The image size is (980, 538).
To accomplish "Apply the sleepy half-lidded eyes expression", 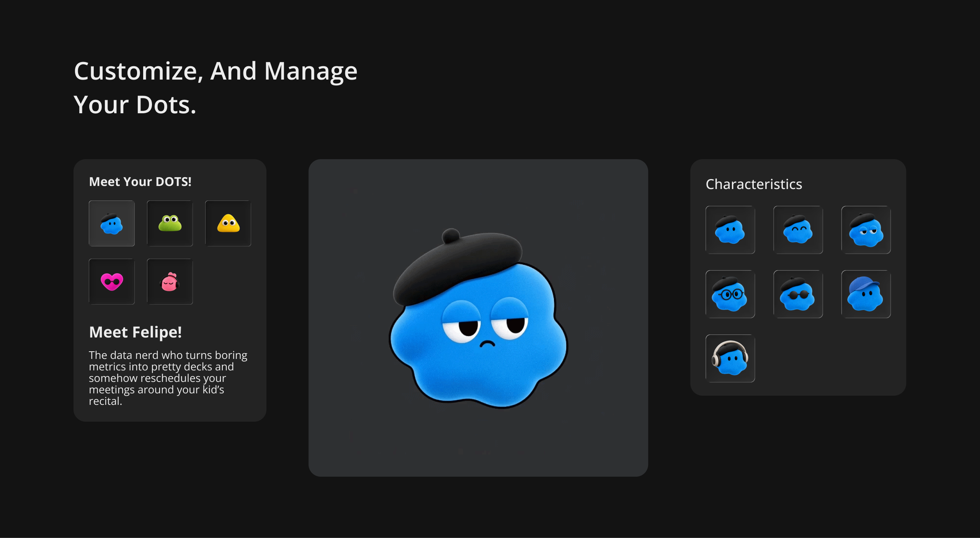I will [866, 230].
